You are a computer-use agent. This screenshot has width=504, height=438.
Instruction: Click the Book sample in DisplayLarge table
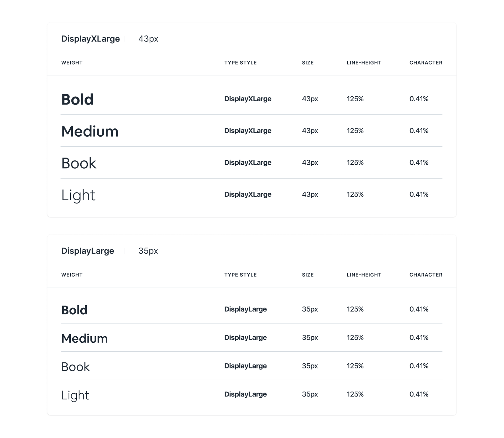(76, 367)
